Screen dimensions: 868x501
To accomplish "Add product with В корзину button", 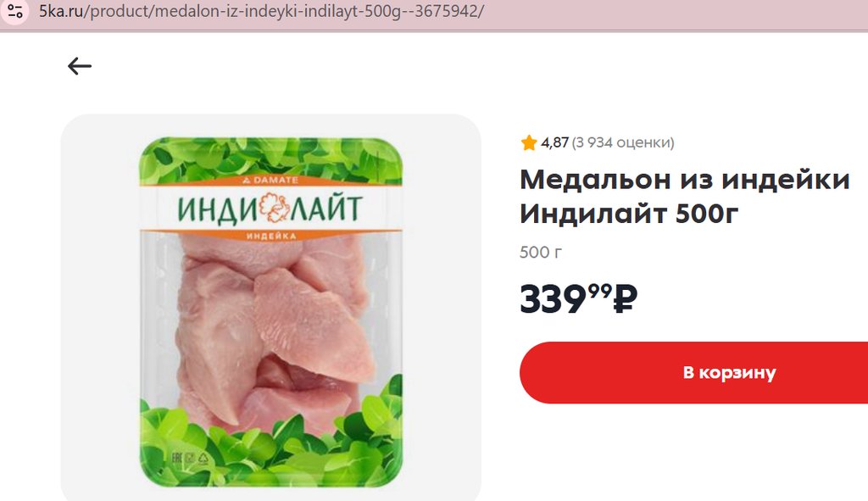I will 693,372.
